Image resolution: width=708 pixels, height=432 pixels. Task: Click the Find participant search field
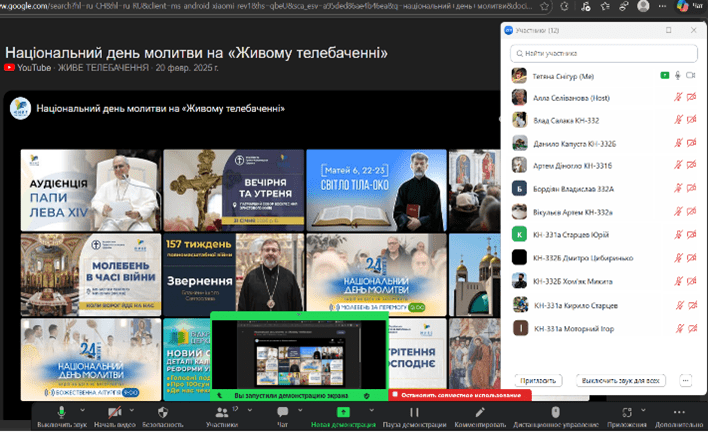point(603,53)
